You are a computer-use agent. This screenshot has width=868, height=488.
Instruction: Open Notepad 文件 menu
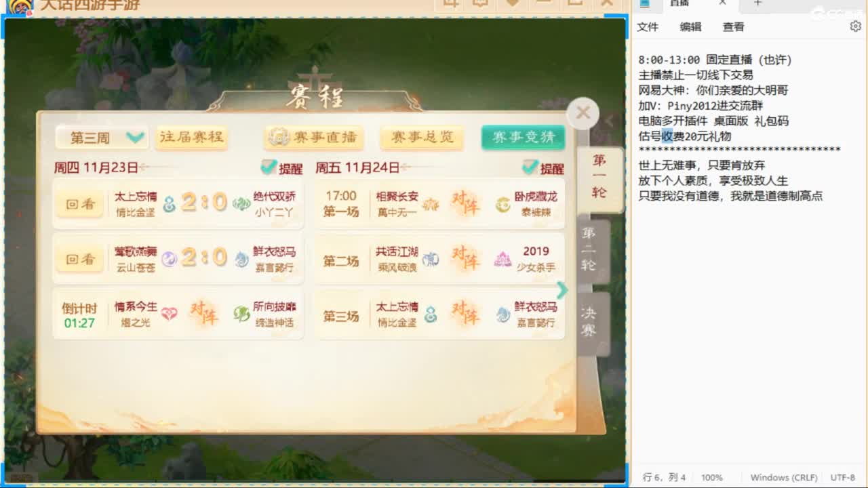[x=648, y=27]
